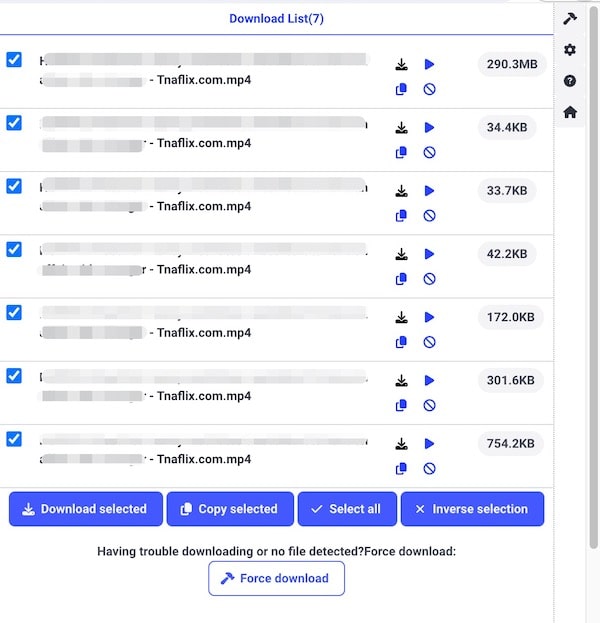Start Force download
The image size is (600, 623).
tap(276, 578)
